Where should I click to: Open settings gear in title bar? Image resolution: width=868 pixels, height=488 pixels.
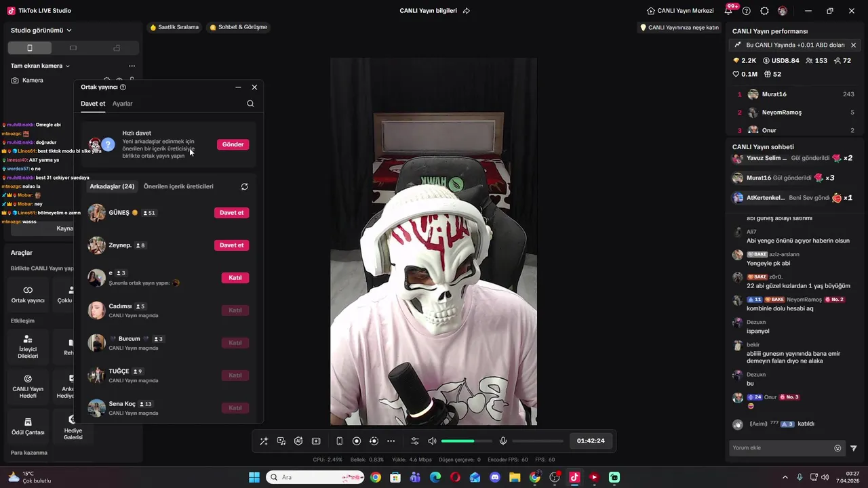765,11
